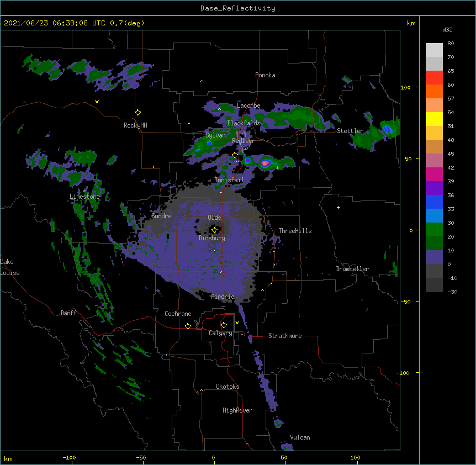This screenshot has width=476, height=465.
Task: Click the yellow V marker east of Calgary
Action: point(237,323)
